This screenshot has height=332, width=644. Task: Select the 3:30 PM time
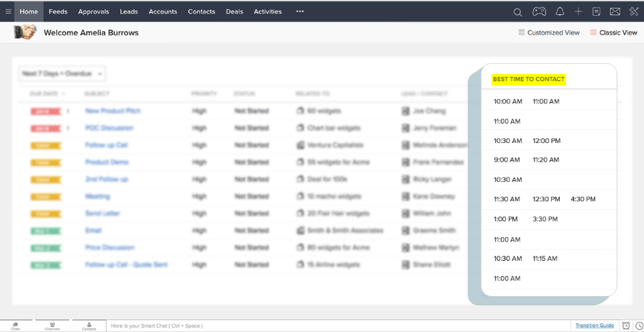pyautogui.click(x=545, y=219)
